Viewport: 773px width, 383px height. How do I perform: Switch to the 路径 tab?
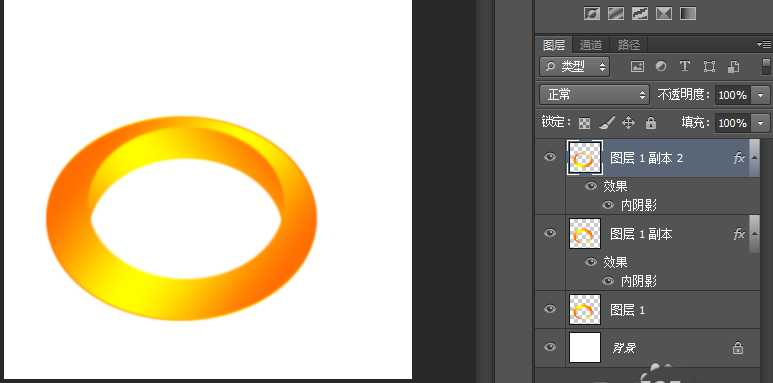point(629,45)
